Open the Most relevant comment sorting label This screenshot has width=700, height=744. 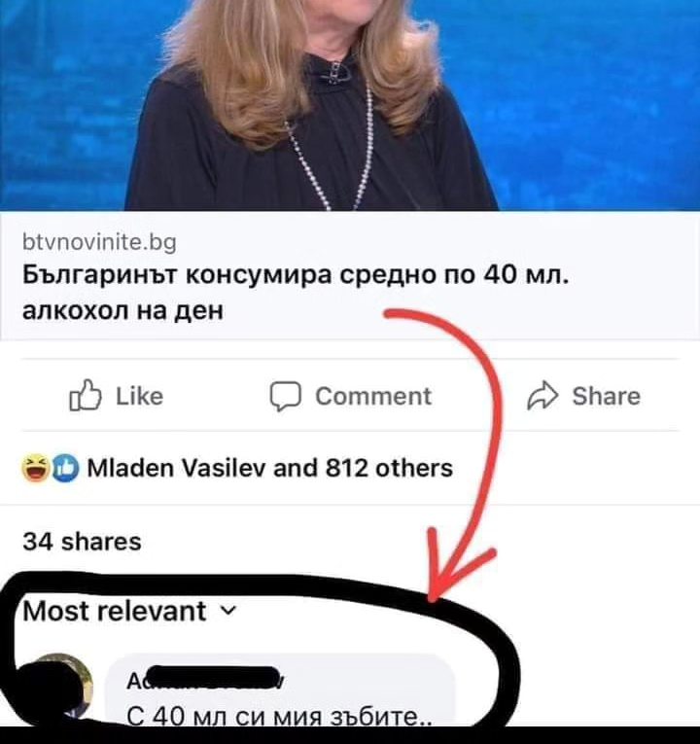pos(115,611)
